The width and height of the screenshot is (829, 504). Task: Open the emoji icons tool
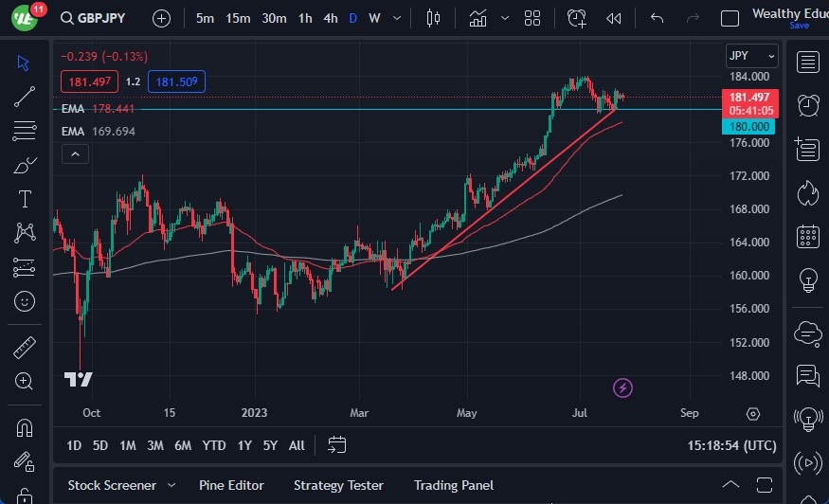pos(25,301)
